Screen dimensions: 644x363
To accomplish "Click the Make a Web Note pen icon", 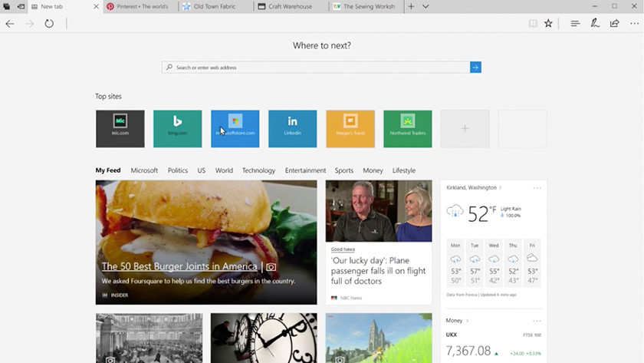I will point(595,24).
